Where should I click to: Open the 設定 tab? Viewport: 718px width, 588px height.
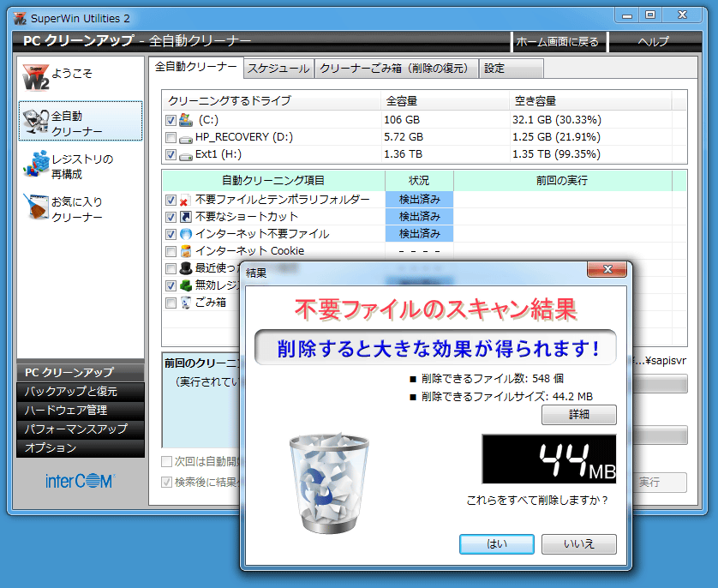point(512,69)
